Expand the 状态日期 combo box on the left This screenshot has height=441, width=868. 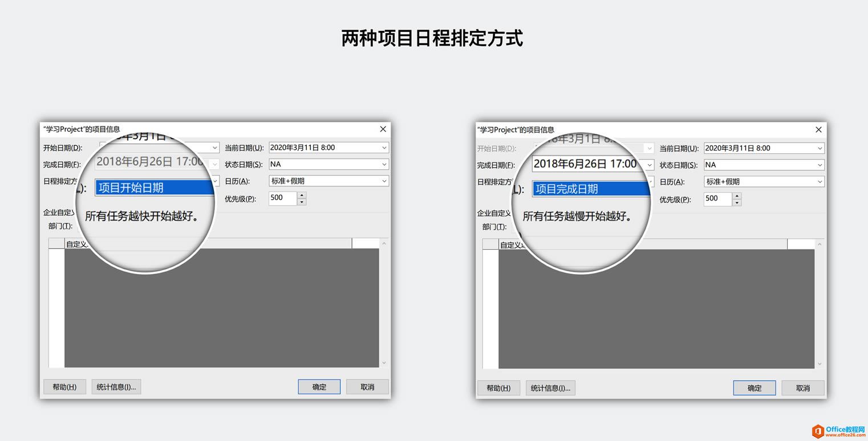pyautogui.click(x=383, y=164)
